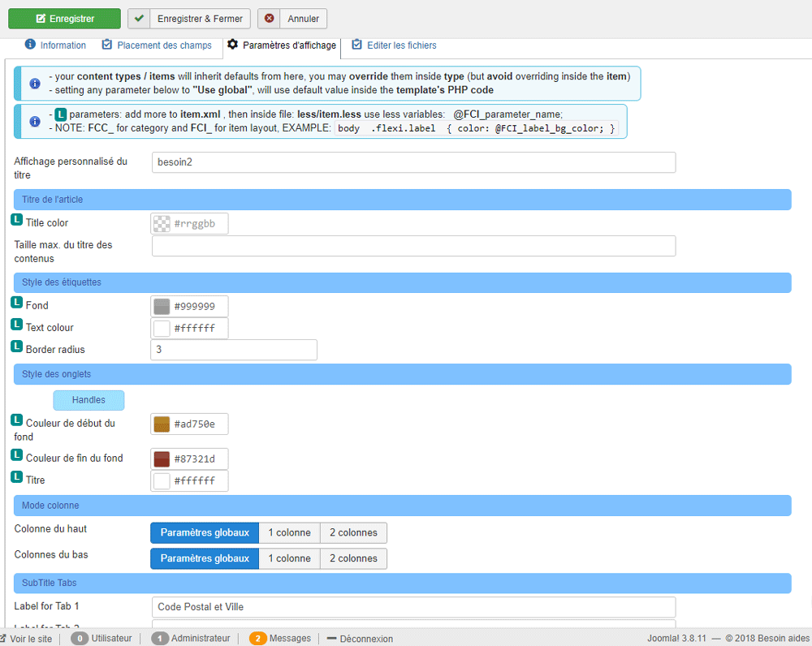Click the external link icon by Voir le site
This screenshot has width=812, height=646.
point(3,638)
